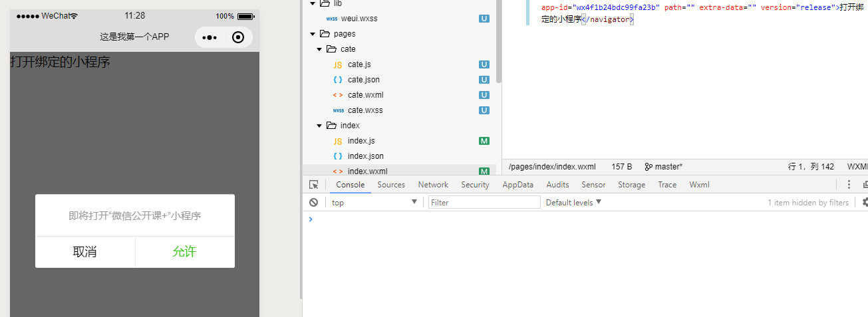Viewport: 868px width, 317px height.
Task: Open the Wxml tab
Action: click(x=699, y=185)
